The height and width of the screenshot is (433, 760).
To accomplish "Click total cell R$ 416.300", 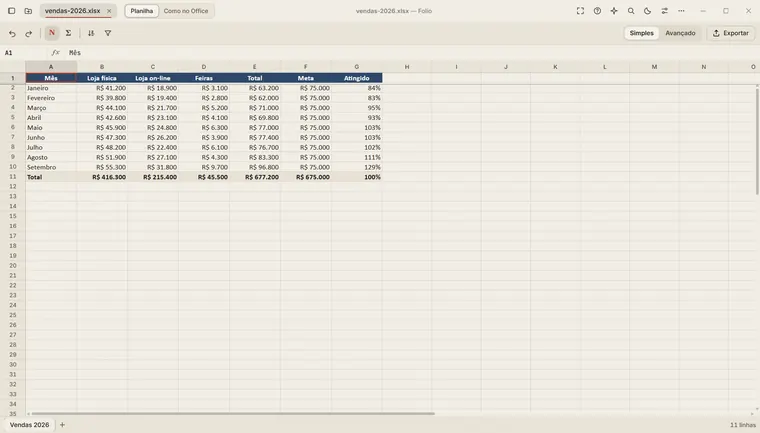I will (102, 177).
